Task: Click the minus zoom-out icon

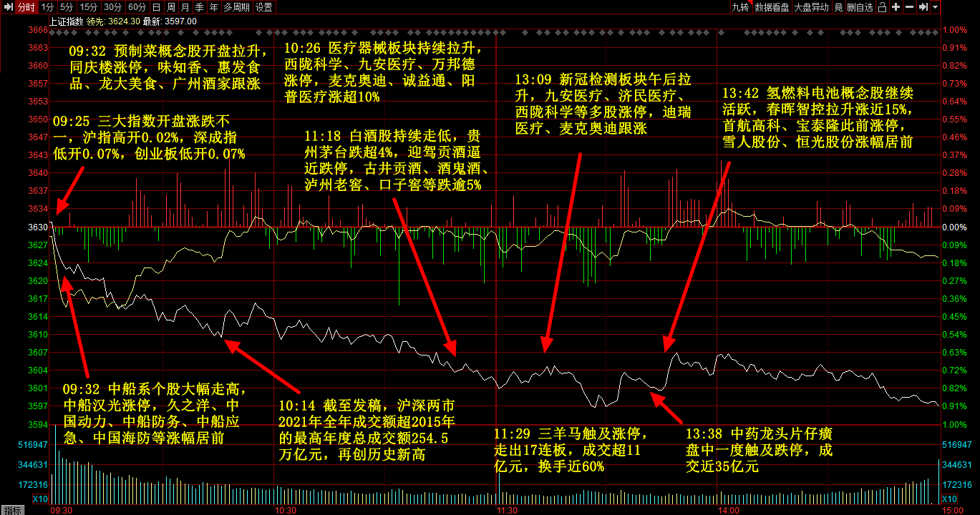Action: (x=909, y=7)
